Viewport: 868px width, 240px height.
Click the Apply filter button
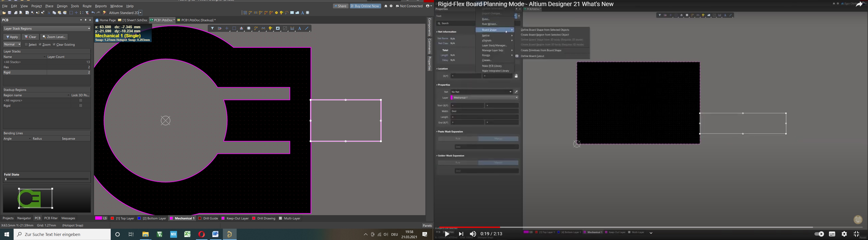[x=12, y=37]
